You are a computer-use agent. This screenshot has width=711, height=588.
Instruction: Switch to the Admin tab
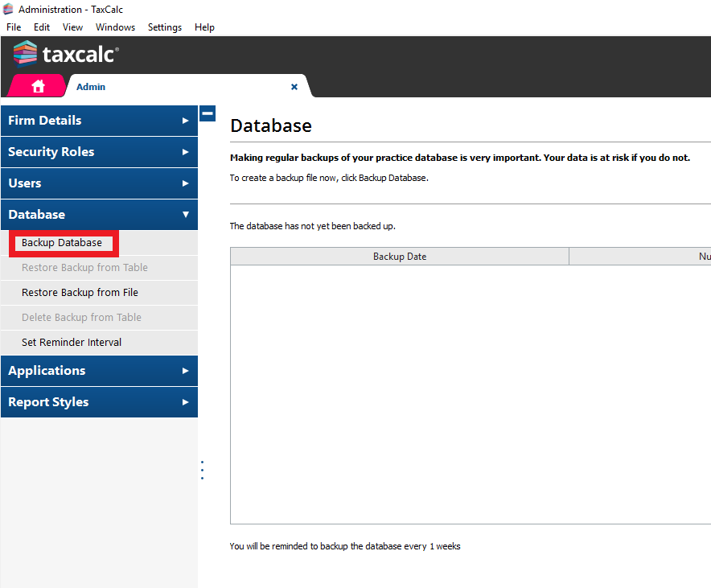click(91, 86)
